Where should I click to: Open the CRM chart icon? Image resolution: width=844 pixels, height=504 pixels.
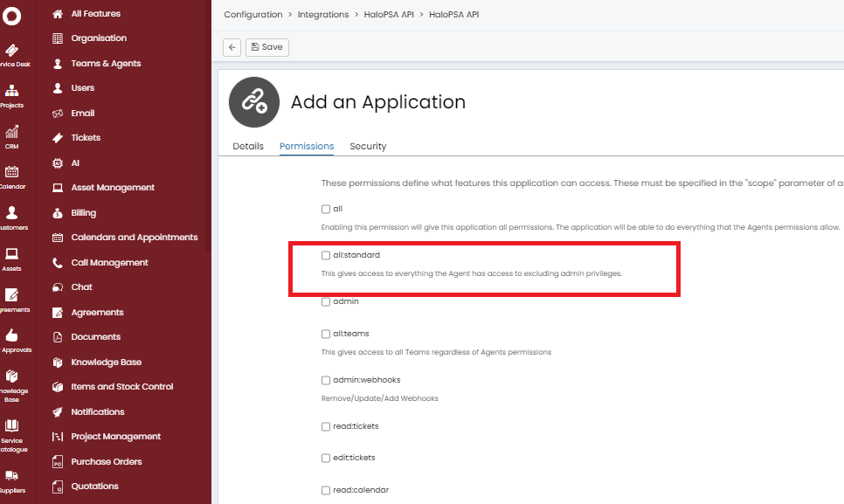[x=12, y=132]
